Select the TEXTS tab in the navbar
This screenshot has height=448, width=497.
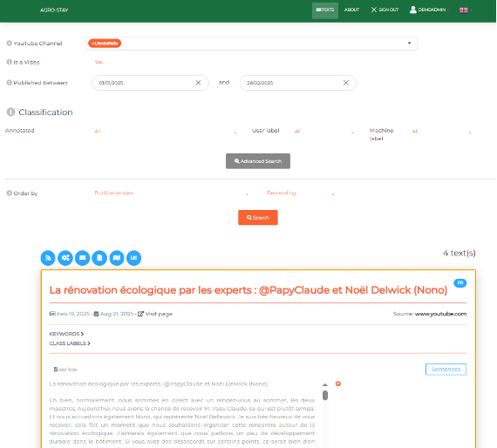[325, 10]
